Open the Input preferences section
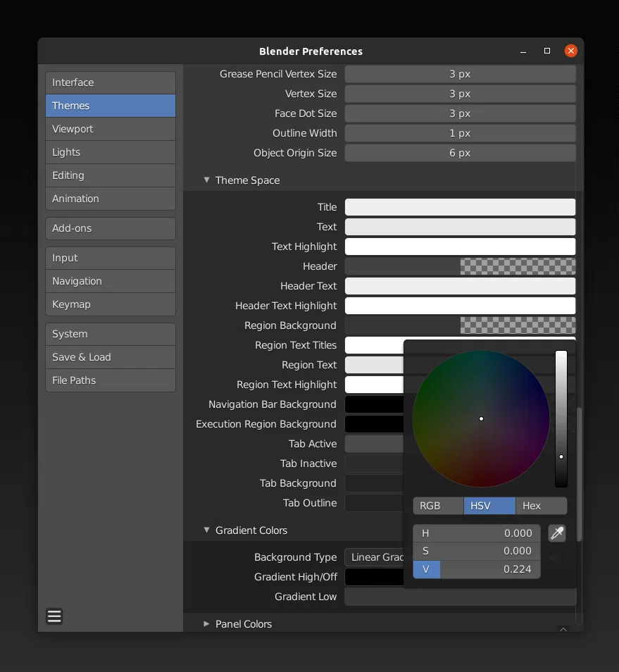This screenshot has height=672, width=619. [111, 258]
